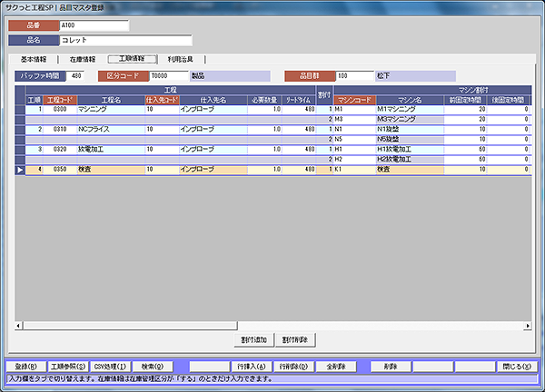Screen dimensions: 545x392
Task: Close the form with 閉じる(X)
Action: [x=516, y=367]
